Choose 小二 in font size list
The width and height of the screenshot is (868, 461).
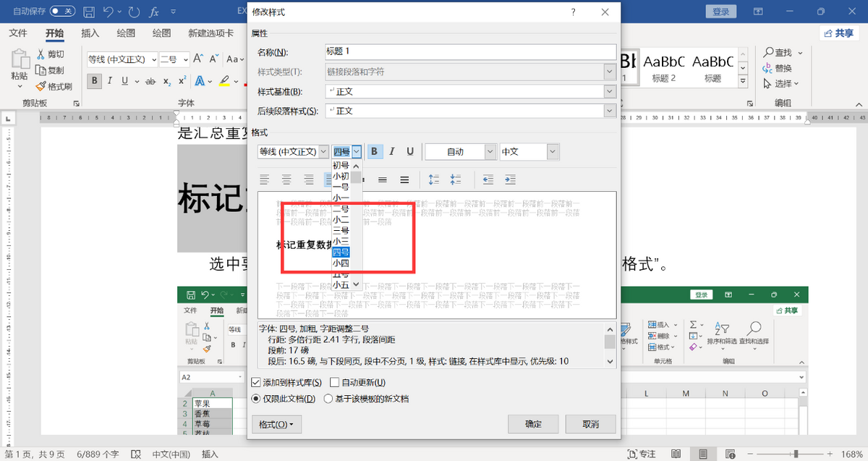(x=341, y=219)
